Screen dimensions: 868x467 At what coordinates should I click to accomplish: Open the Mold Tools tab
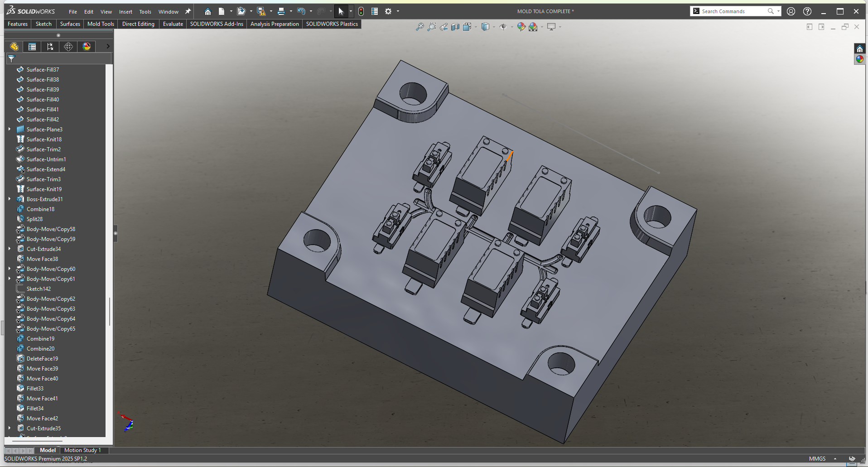(x=101, y=24)
